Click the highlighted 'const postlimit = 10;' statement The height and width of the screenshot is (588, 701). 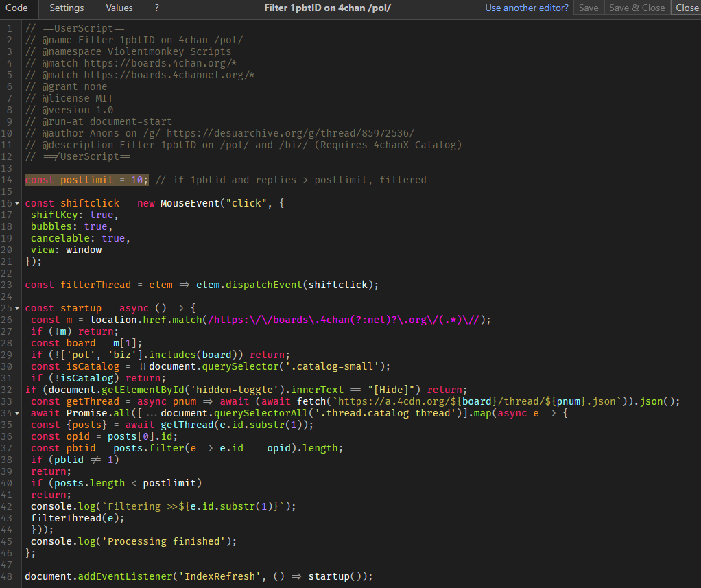(x=86, y=180)
